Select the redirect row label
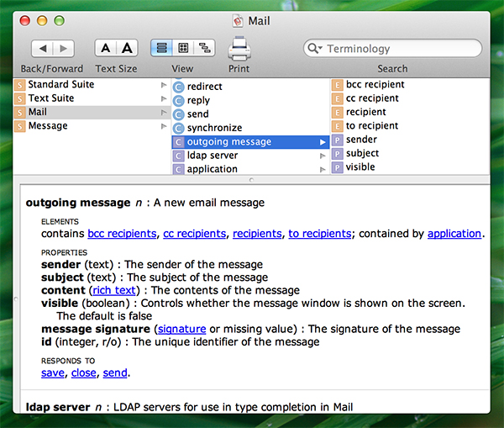Image resolution: width=504 pixels, height=428 pixels. 204,87
